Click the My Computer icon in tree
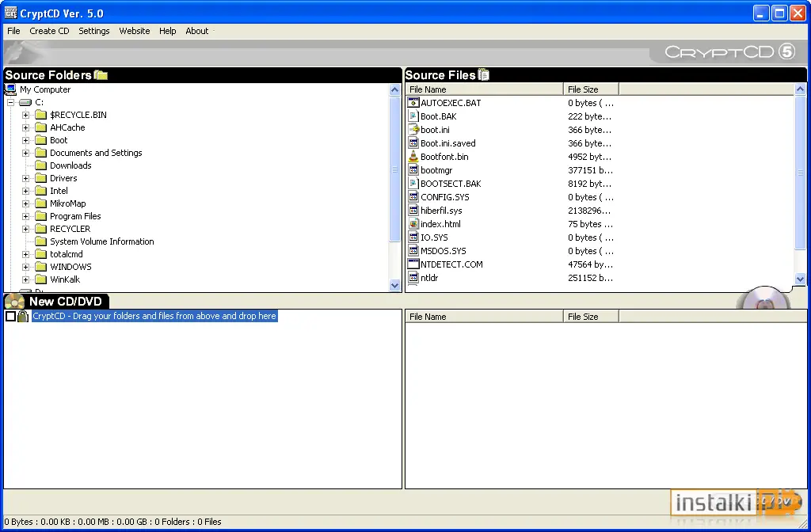Image resolution: width=811 pixels, height=532 pixels. point(10,89)
